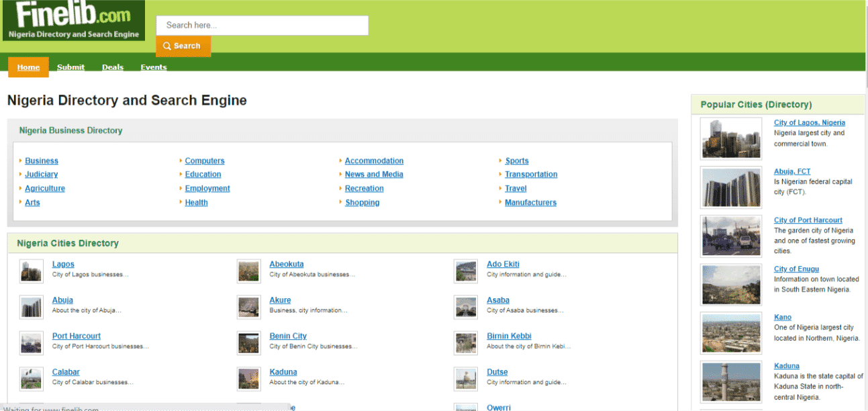Screen dimensions: 868x411
Task: Click the Kano sidebar city photo
Action: 731,333
